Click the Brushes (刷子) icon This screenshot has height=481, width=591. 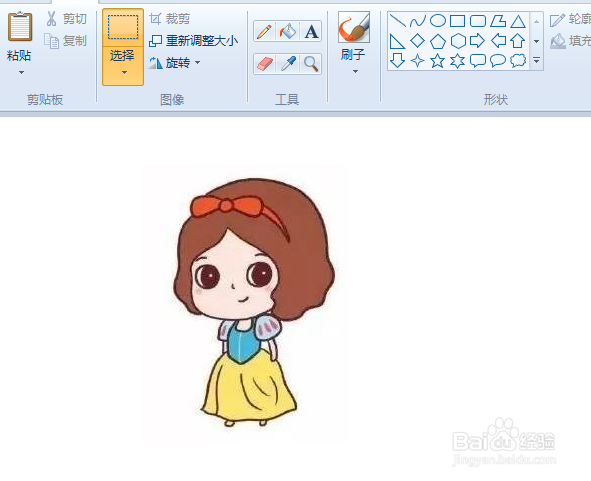pyautogui.click(x=354, y=27)
